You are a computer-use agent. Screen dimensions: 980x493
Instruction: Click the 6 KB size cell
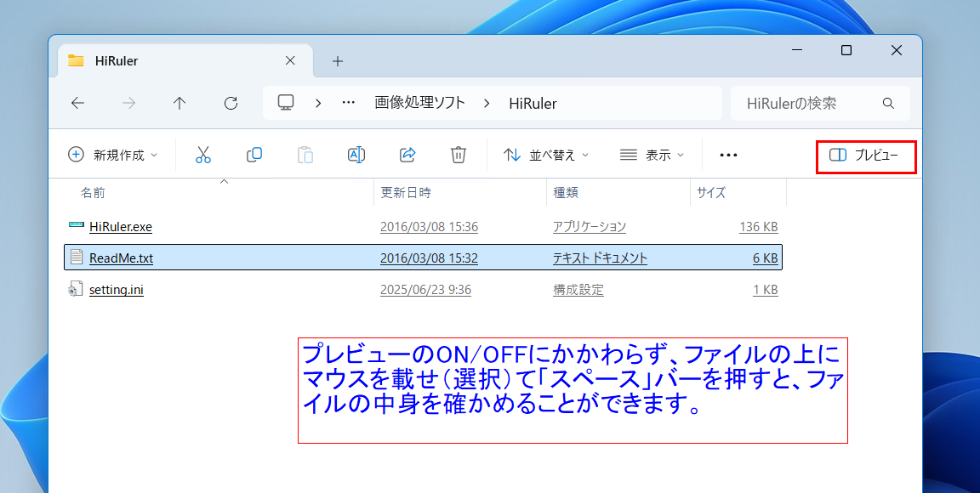coord(766,258)
